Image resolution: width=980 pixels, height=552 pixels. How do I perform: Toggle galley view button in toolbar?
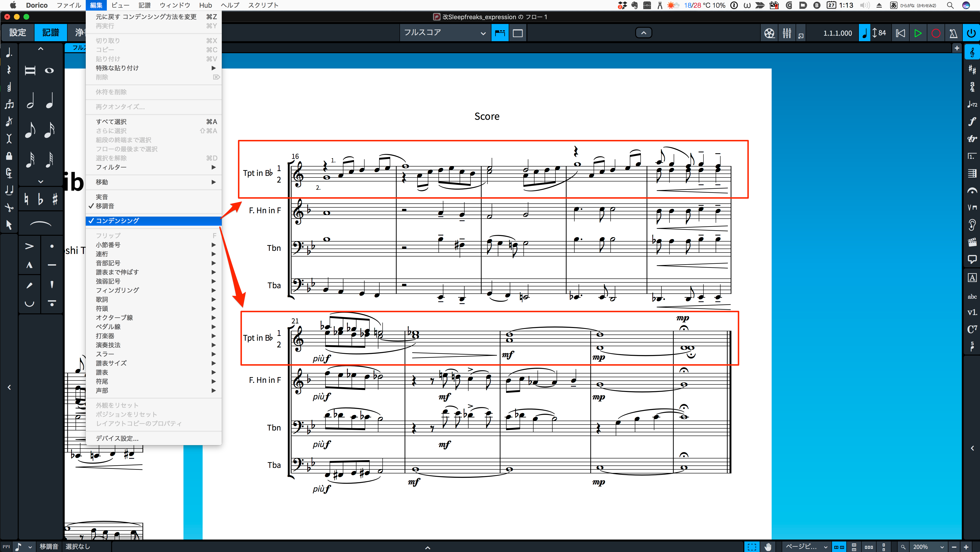coord(500,33)
